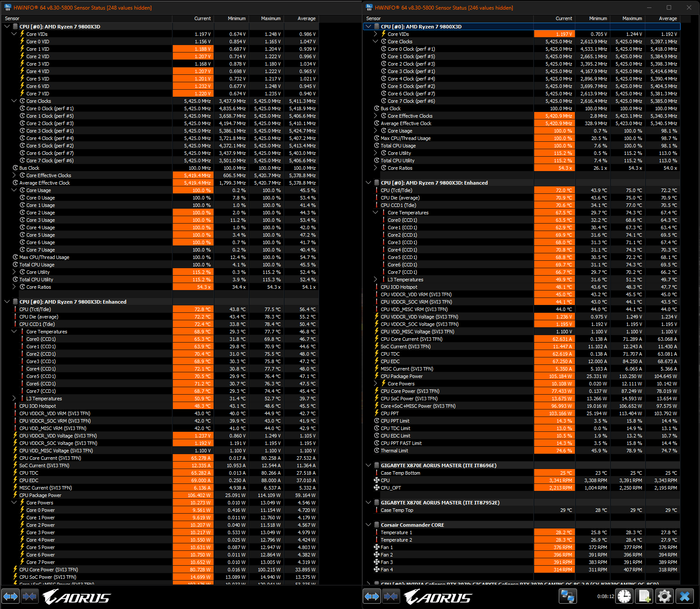Click the Average column header in right window
Viewport: 700px width, 609px height.
pos(663,18)
